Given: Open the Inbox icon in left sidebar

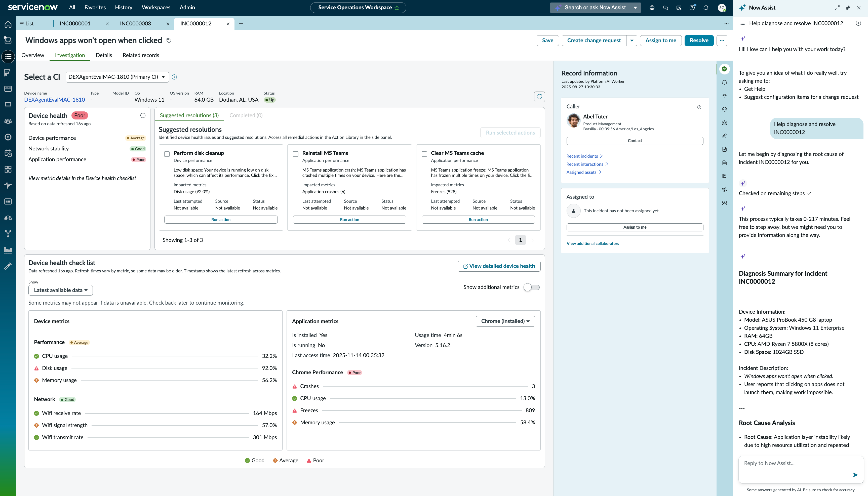Looking at the screenshot, I should coord(8,40).
